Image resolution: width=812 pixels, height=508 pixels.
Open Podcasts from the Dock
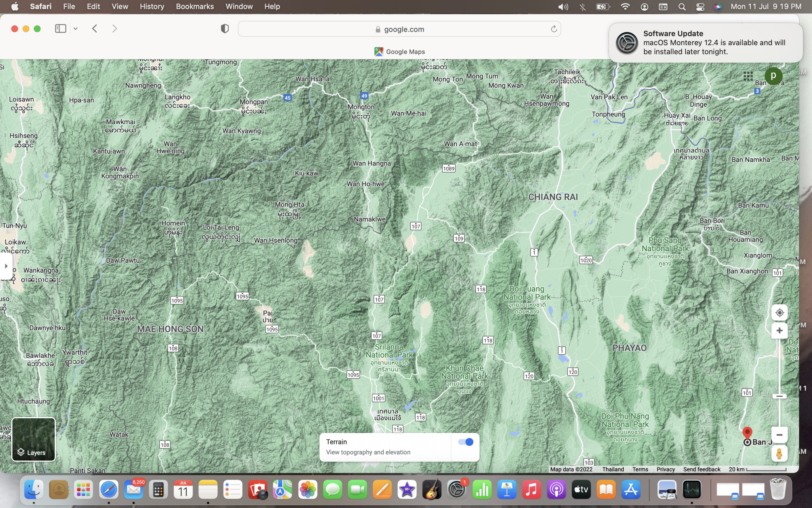pos(556,489)
